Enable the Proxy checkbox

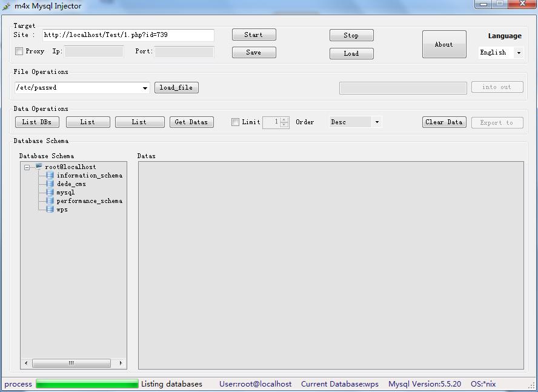(x=19, y=51)
